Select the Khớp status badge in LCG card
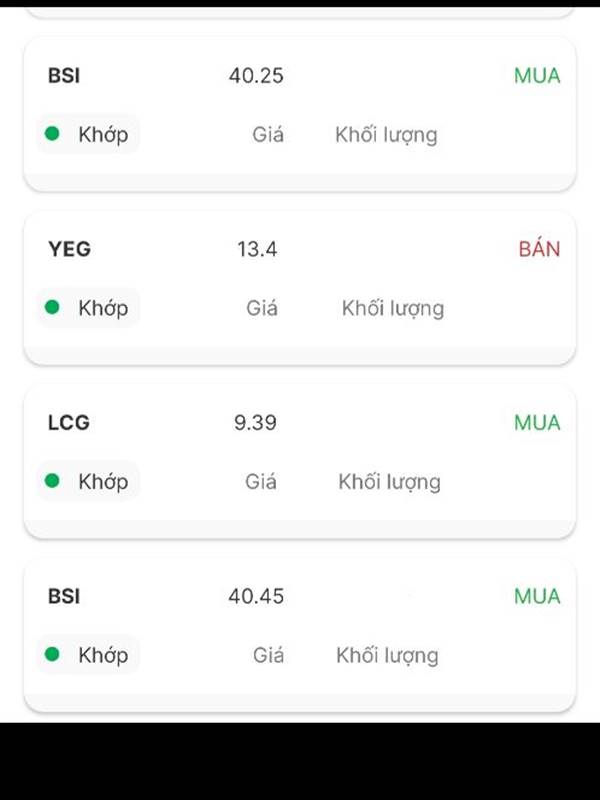Viewport: 600px width, 800px height. (88, 481)
